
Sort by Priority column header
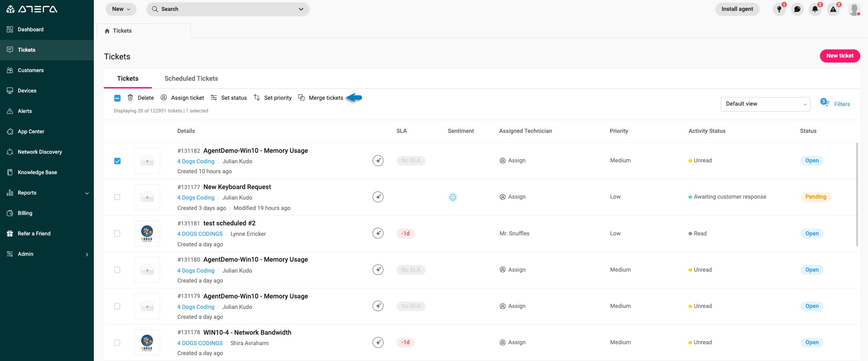coord(619,131)
